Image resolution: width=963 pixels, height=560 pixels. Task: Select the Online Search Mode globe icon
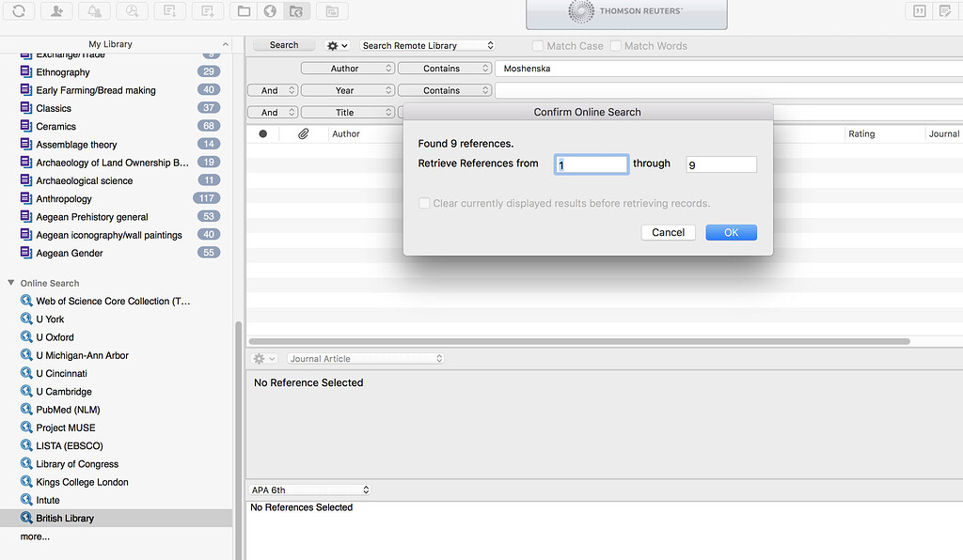pyautogui.click(x=270, y=10)
